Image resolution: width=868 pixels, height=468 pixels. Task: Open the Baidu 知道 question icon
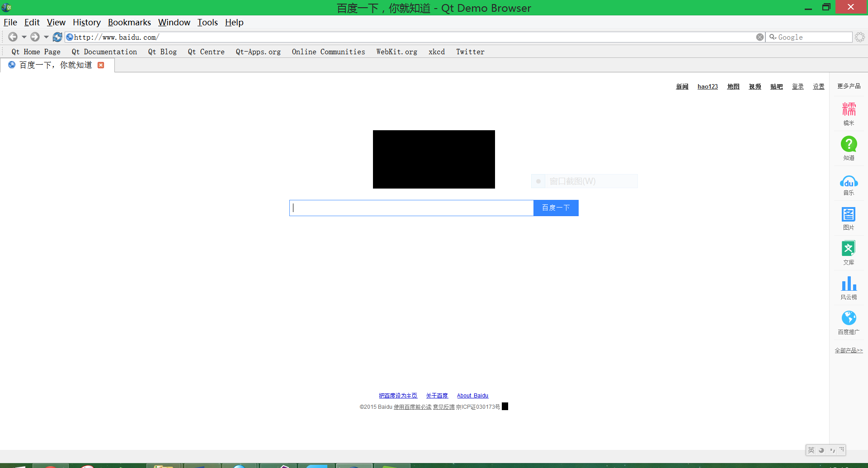(x=849, y=144)
